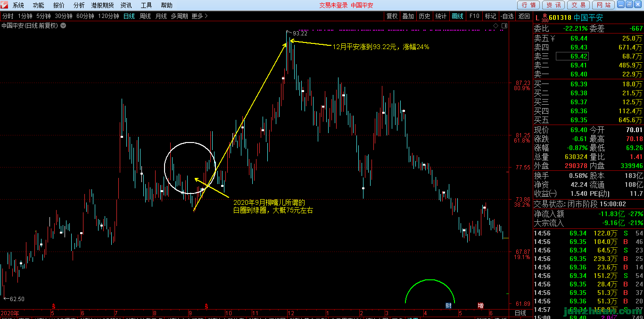Click the 网站 button at top right
Viewport: 644px width, 319px height.
(x=603, y=5)
